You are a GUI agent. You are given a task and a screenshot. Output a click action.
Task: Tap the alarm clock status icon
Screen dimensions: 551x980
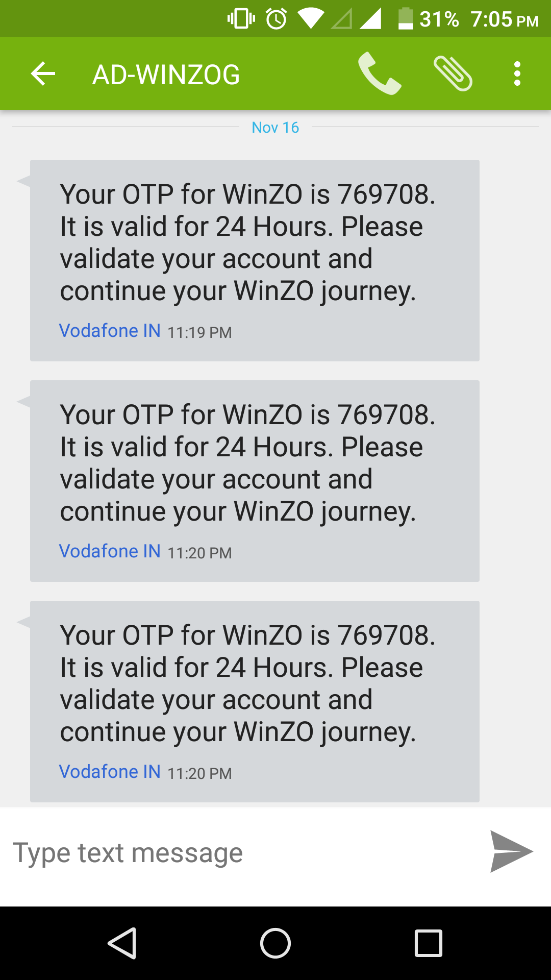[x=277, y=19]
